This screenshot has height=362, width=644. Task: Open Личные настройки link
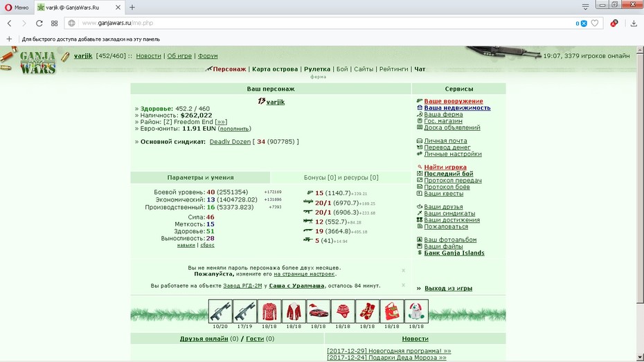[453, 154]
